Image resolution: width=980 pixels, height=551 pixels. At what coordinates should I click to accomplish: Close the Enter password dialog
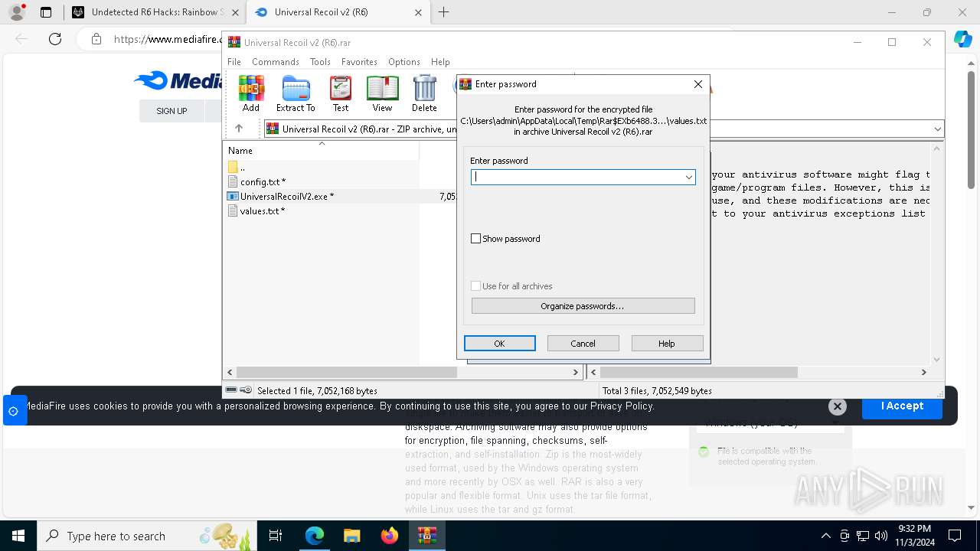[x=697, y=84]
